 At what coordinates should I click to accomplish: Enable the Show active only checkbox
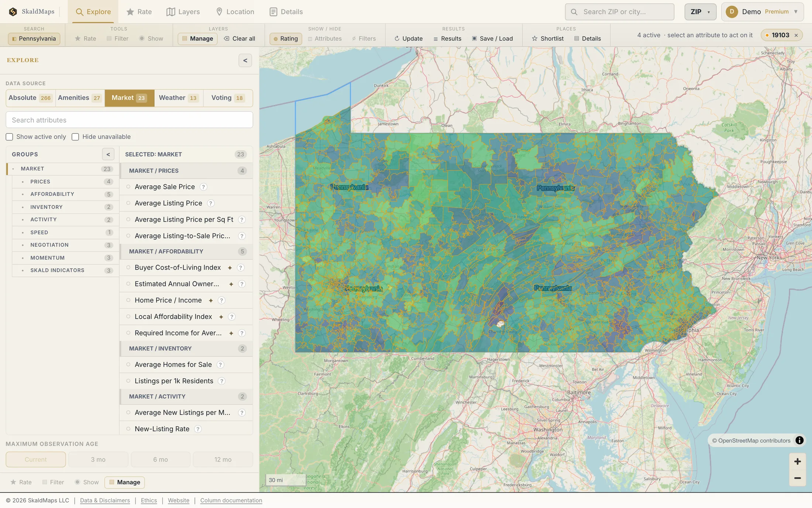(10, 137)
